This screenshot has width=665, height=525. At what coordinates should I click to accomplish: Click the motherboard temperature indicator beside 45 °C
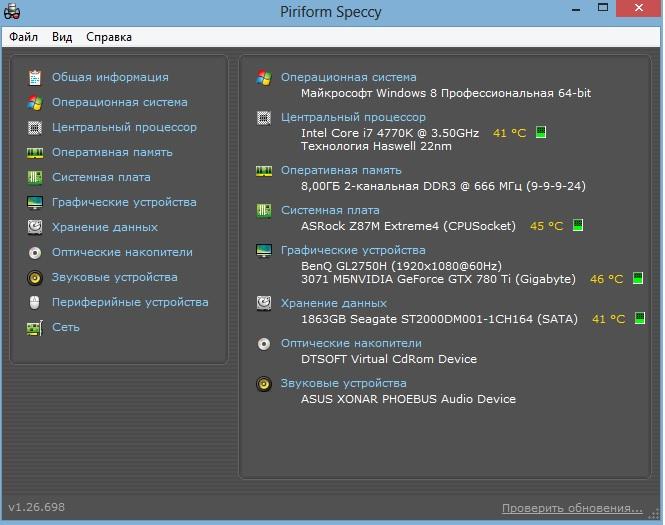tap(578, 225)
